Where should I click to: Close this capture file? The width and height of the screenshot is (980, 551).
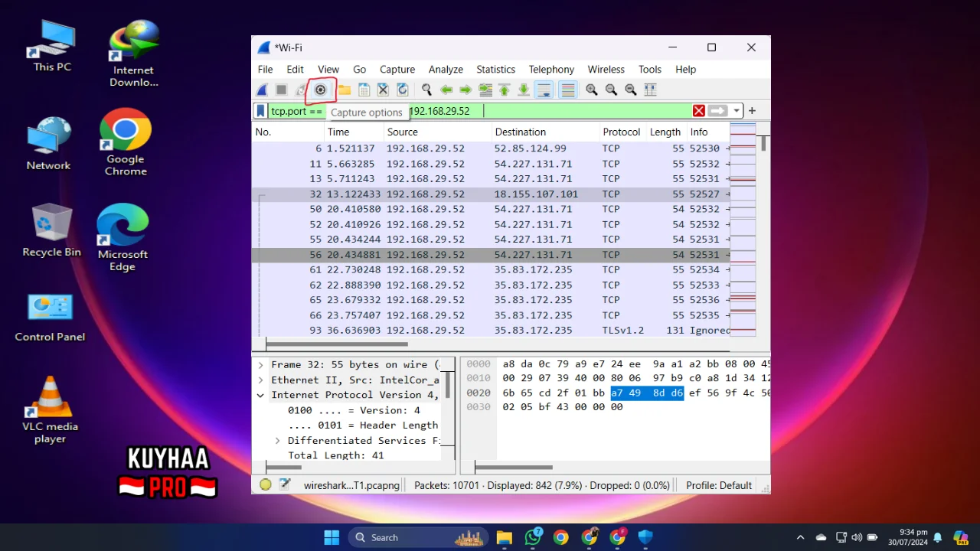tap(384, 90)
